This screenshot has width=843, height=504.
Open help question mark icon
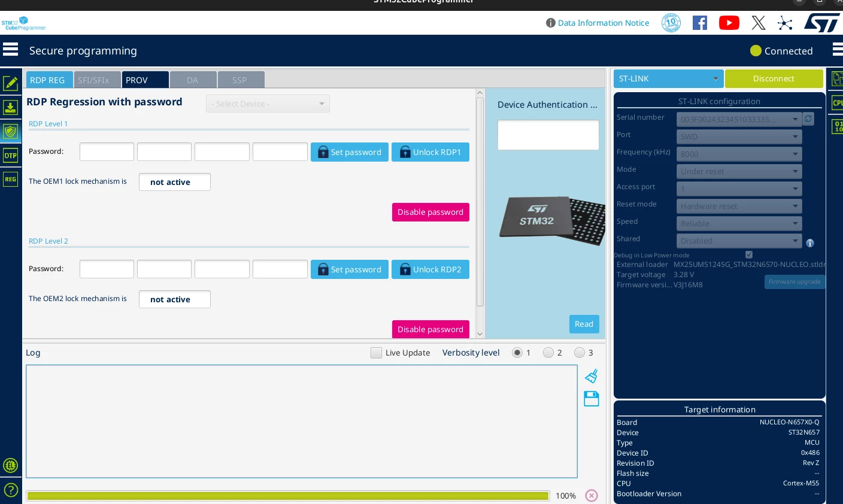pyautogui.click(x=11, y=490)
